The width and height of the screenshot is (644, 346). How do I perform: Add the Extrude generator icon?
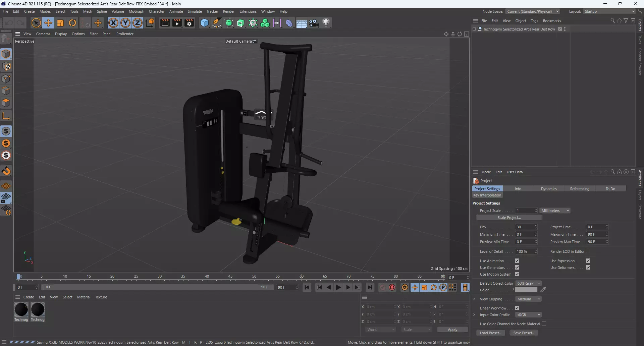[241, 23]
